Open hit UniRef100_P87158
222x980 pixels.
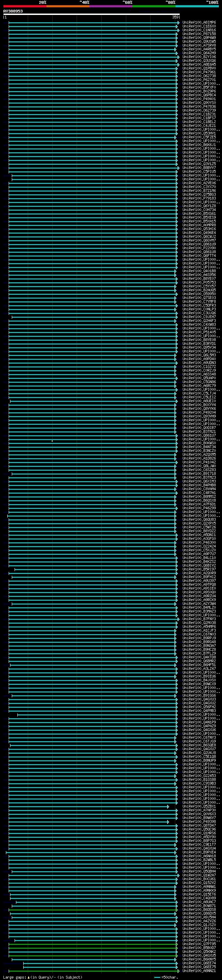[199, 34]
